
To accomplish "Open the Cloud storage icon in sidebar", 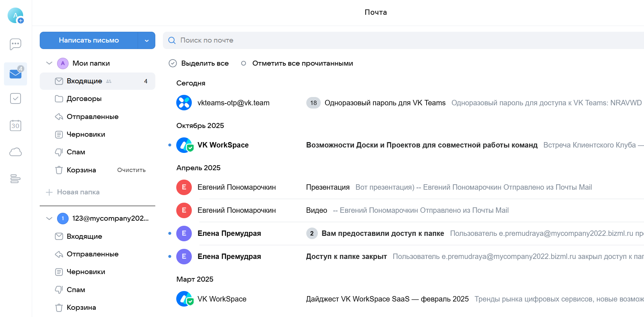I will click(x=15, y=152).
